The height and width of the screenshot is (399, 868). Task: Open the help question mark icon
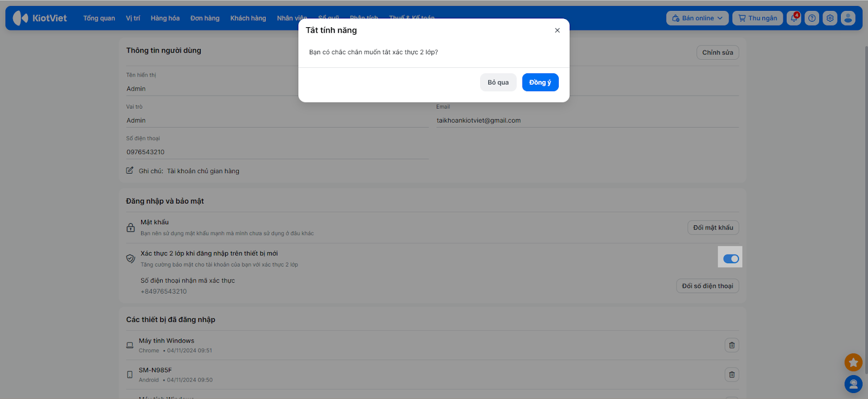pos(812,18)
